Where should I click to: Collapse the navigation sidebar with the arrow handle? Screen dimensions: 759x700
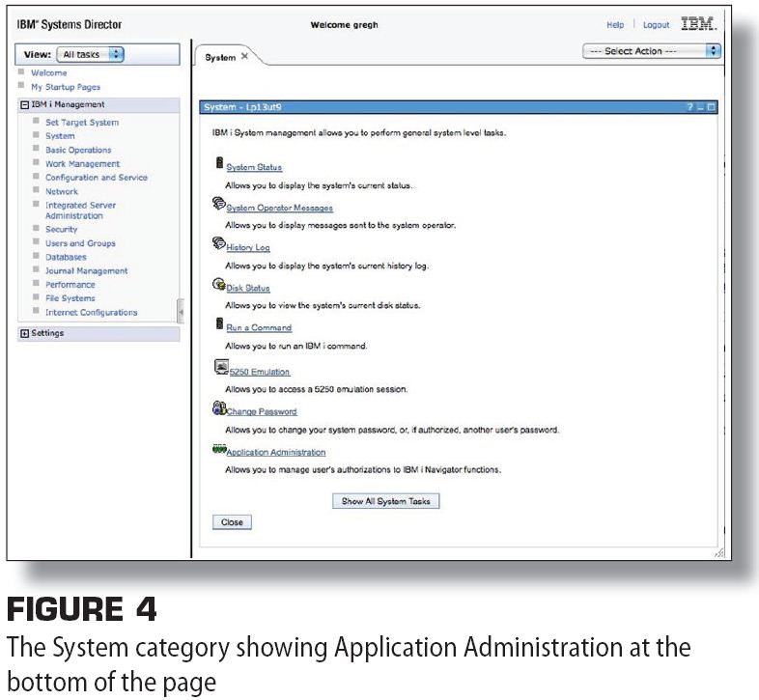pyautogui.click(x=181, y=312)
